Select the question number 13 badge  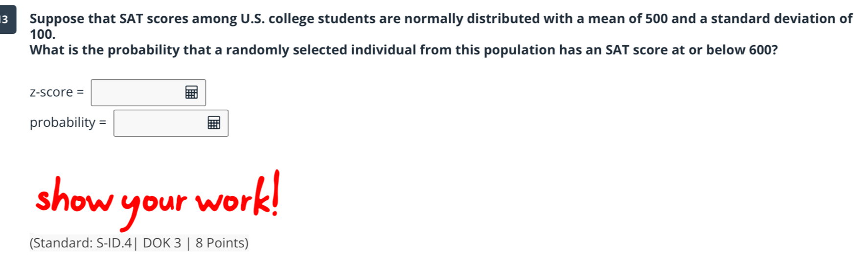pos(6,20)
